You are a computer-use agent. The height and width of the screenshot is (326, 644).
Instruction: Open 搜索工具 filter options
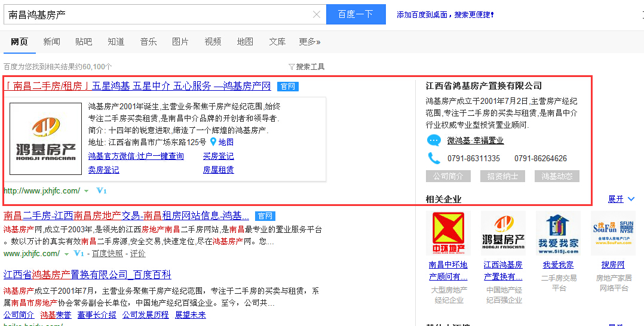click(x=306, y=66)
